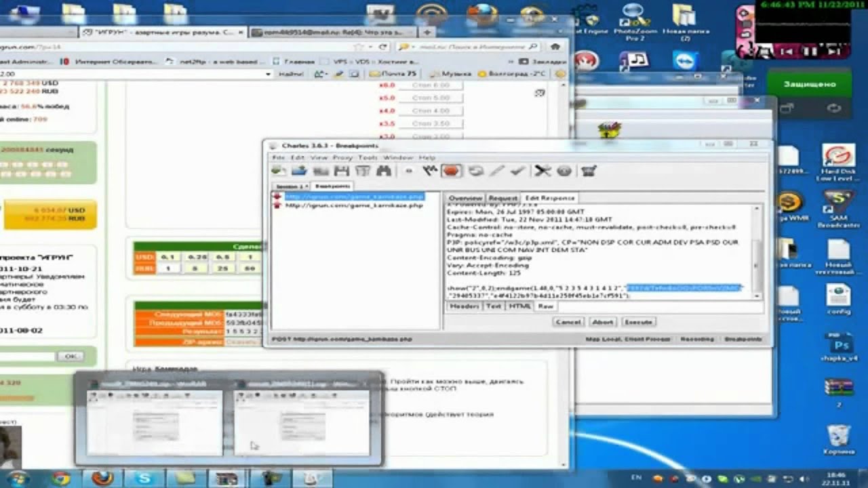
Task: Click the Breakpoints status bar entry in Charles
Action: click(743, 339)
